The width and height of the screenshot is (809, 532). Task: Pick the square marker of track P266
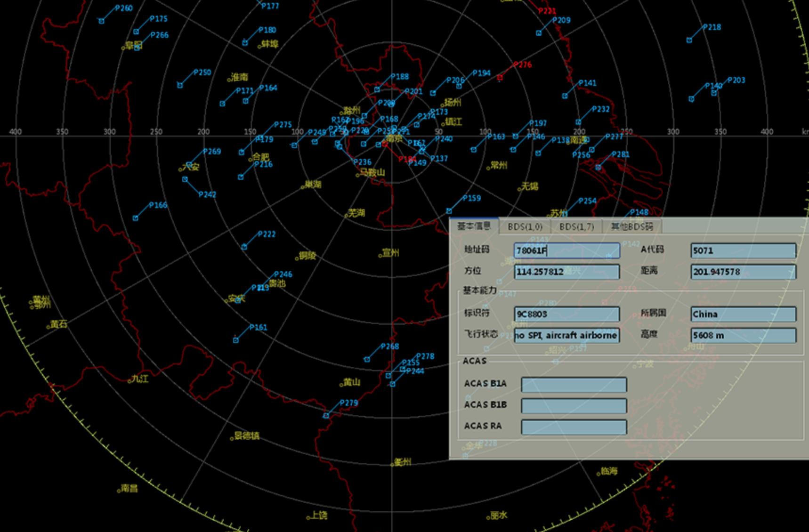pyautogui.click(x=137, y=48)
